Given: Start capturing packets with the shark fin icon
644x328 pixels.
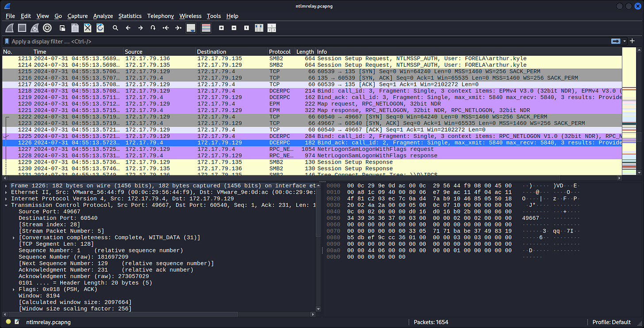Looking at the screenshot, I should point(9,28).
